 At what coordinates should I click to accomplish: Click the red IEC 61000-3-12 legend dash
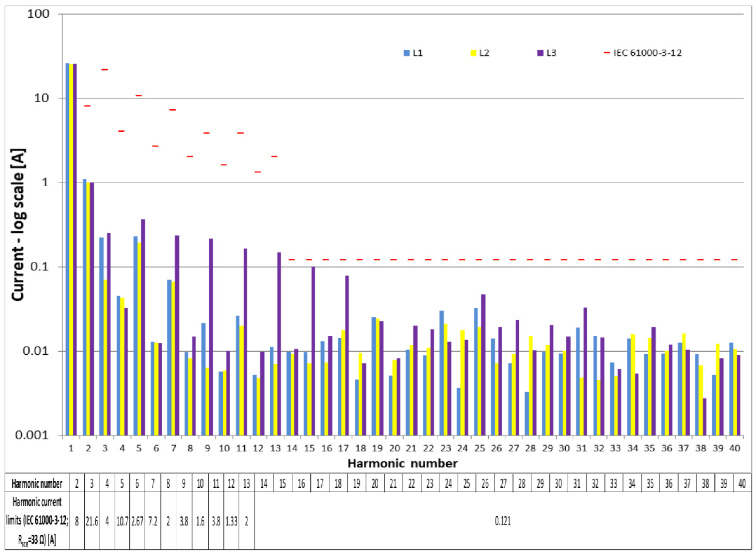pos(607,53)
